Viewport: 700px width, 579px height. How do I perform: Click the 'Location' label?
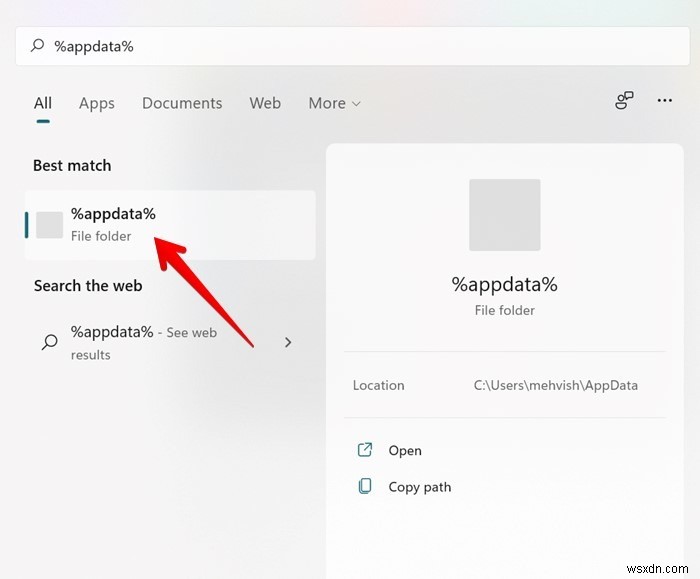379,385
